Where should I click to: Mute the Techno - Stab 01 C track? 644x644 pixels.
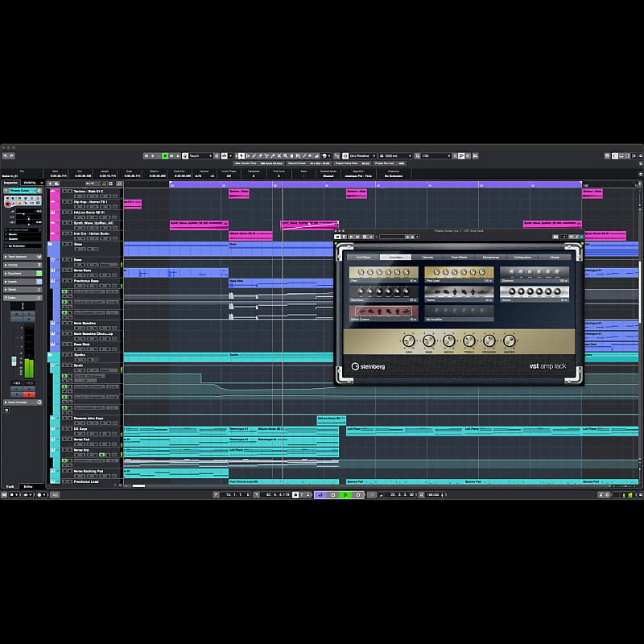[x=64, y=192]
